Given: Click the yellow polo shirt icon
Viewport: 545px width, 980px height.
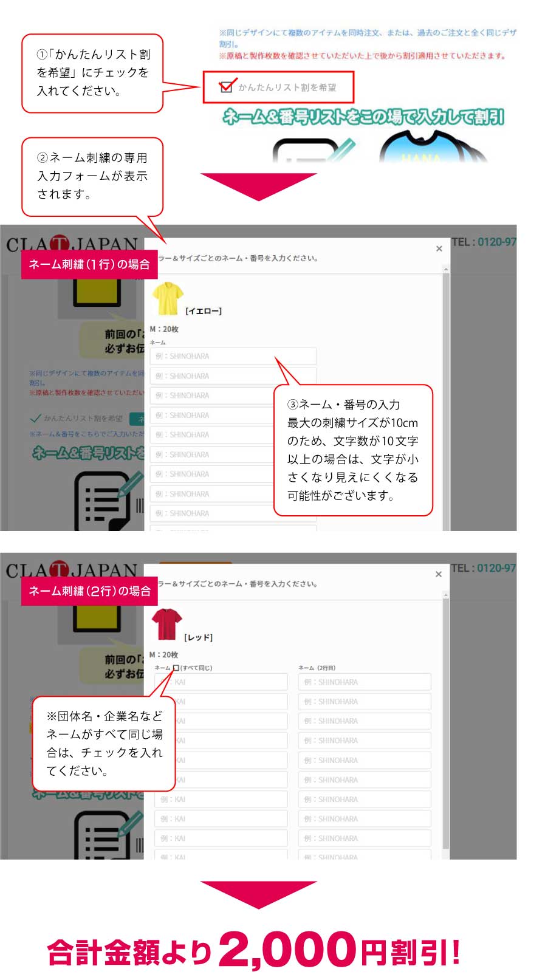Looking at the screenshot, I should tap(167, 298).
